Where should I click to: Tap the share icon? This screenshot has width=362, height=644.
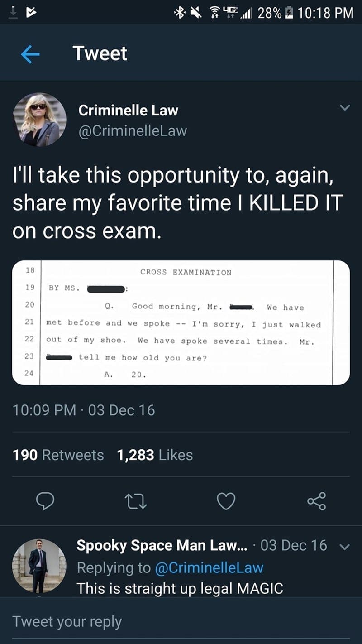pyautogui.click(x=316, y=501)
